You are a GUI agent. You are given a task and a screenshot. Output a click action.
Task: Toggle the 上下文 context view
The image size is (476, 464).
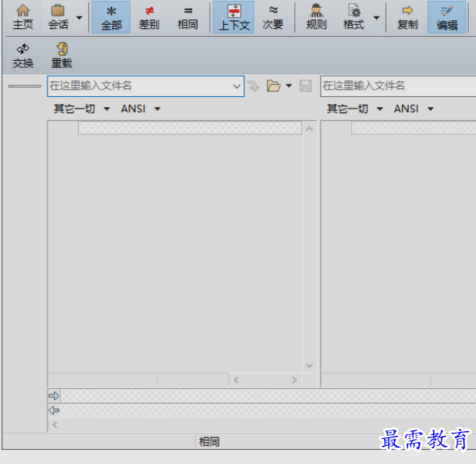click(x=234, y=17)
